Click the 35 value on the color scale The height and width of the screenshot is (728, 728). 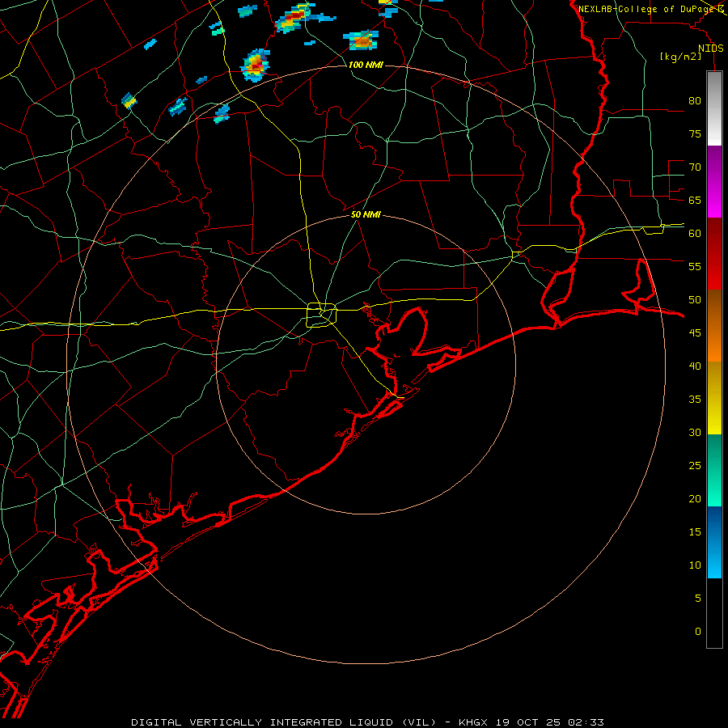695,400
